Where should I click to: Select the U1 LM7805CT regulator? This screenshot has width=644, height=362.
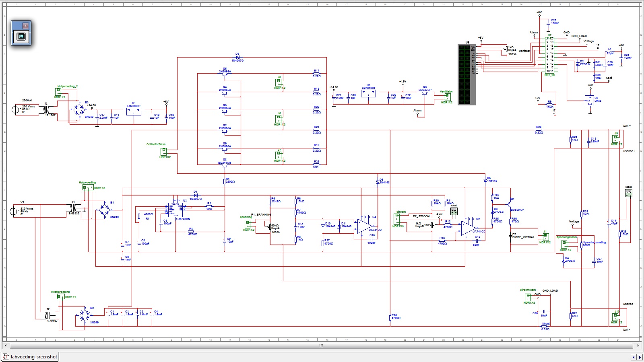tap(134, 111)
